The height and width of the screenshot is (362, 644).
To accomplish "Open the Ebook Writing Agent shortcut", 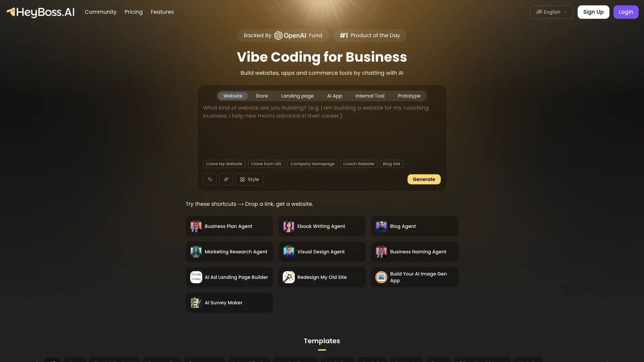I will pos(322,226).
